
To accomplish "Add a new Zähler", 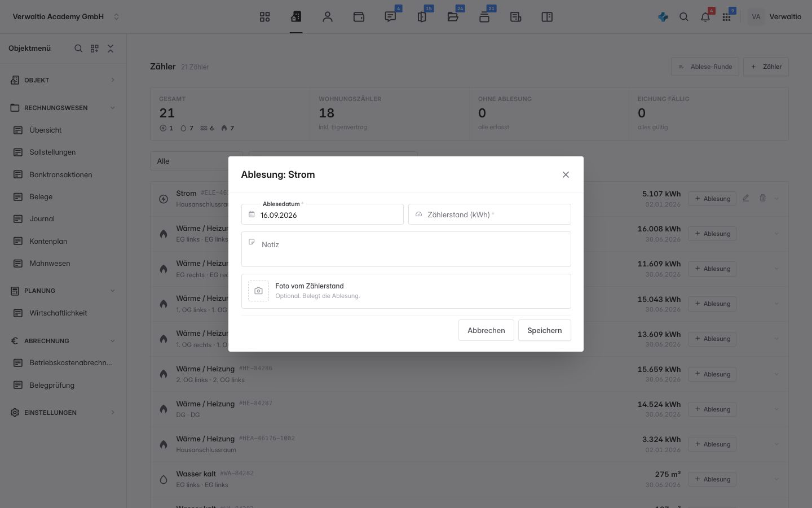I will 766,67.
